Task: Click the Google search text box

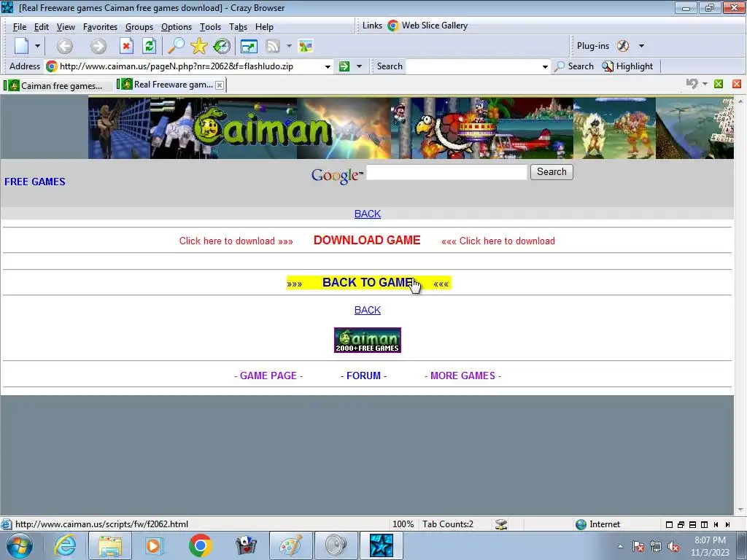Action: coord(446,172)
